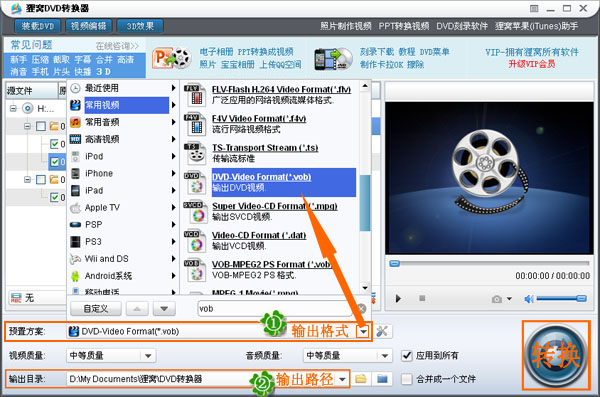Expand the 最近使用 submenu arrow
The width and height of the screenshot is (600, 397).
(x=173, y=88)
